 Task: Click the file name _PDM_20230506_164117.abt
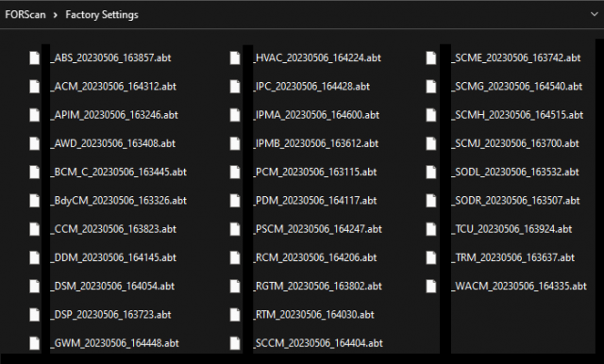tap(315, 200)
